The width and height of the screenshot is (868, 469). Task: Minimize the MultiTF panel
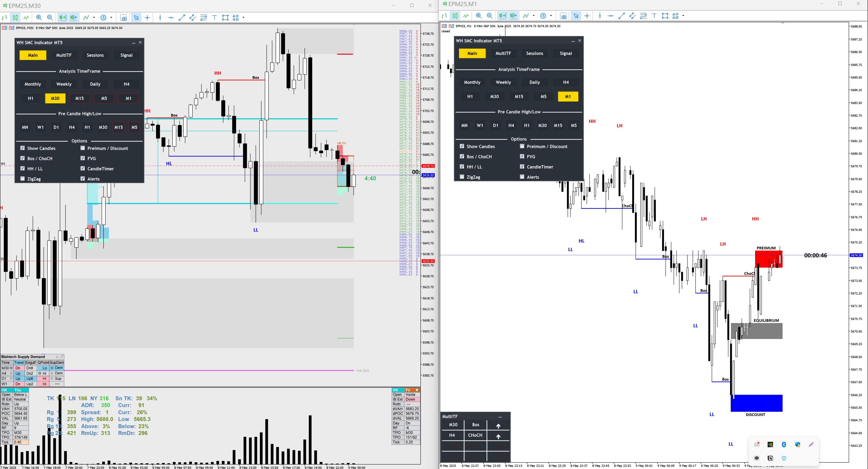(x=500, y=417)
